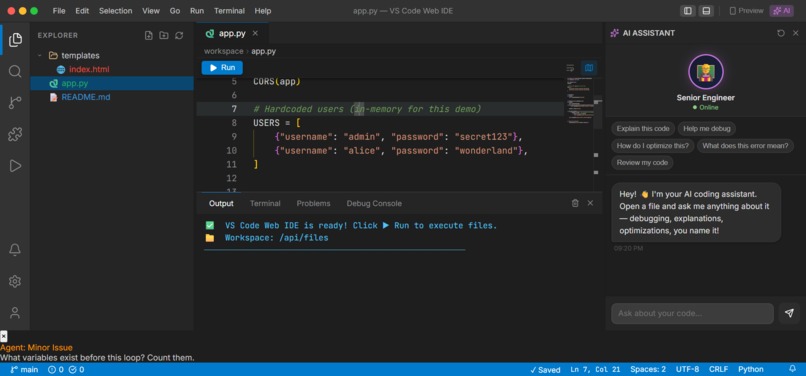
Task: Open the Search view in activity bar
Action: (15, 71)
